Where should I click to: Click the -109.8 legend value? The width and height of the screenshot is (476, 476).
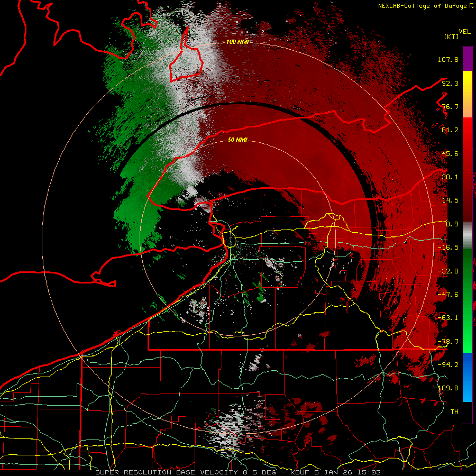(446, 388)
